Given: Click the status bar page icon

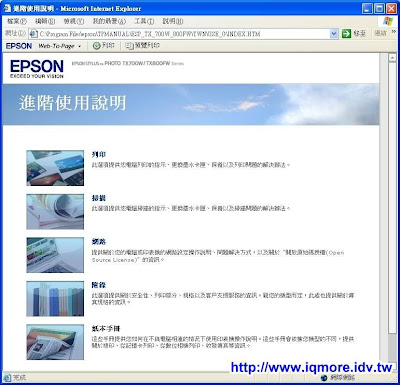Looking at the screenshot, I should [7, 378].
